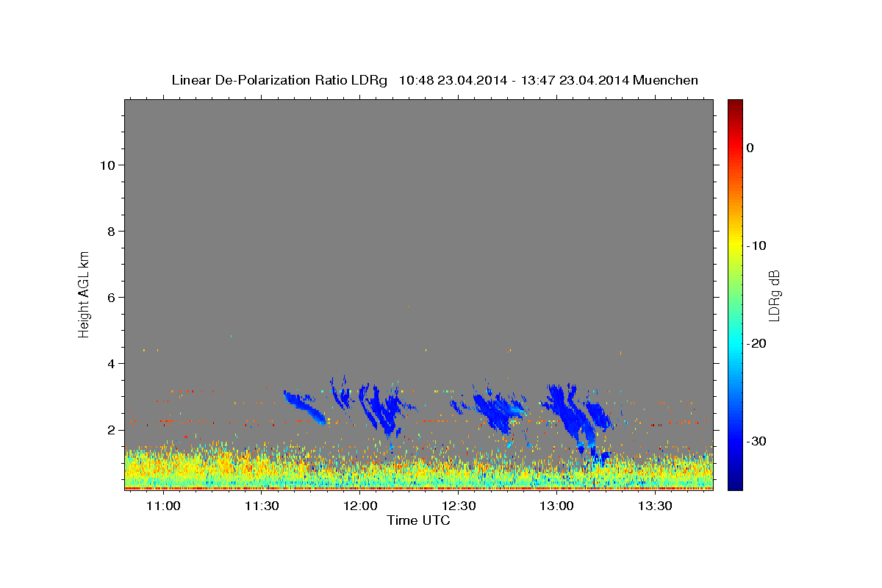Click the large blue cloud just after 13:00
Viewport: 882px width, 588px height.
(x=575, y=415)
